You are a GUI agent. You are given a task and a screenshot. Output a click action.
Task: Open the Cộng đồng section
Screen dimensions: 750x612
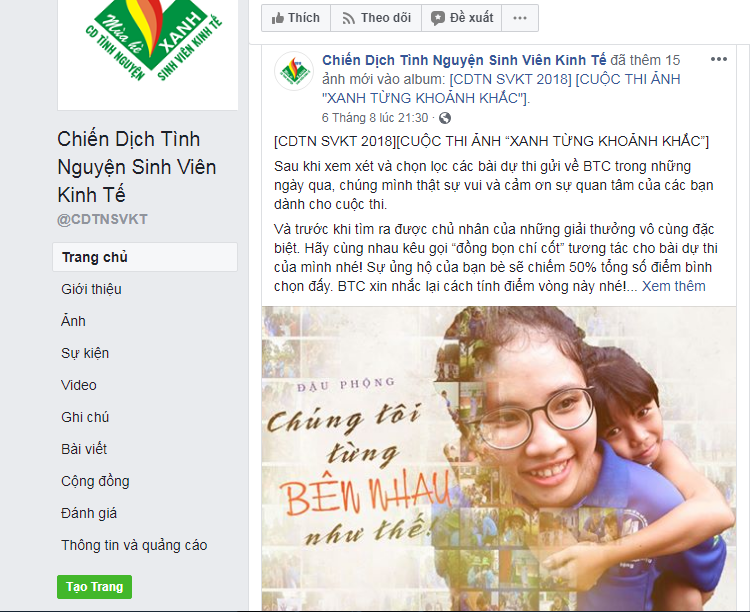point(95,481)
